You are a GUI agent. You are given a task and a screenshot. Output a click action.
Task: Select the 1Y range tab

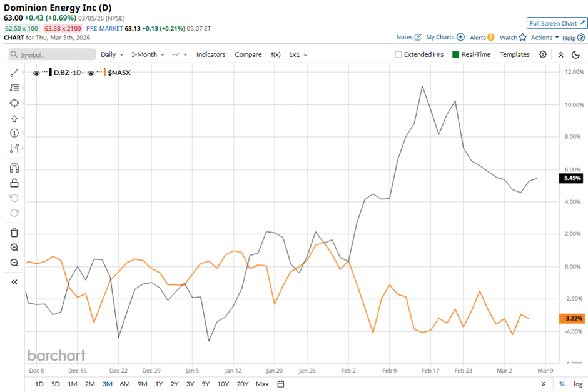[x=159, y=384]
